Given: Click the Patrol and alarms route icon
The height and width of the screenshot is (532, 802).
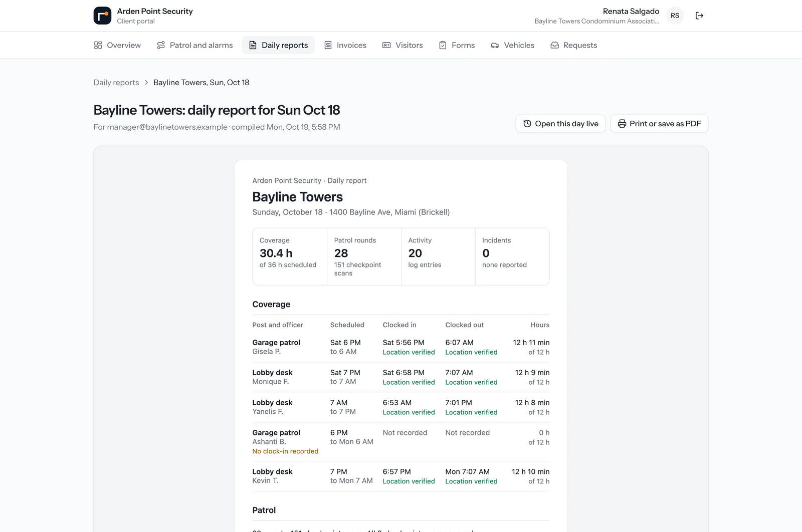Looking at the screenshot, I should pyautogui.click(x=161, y=45).
